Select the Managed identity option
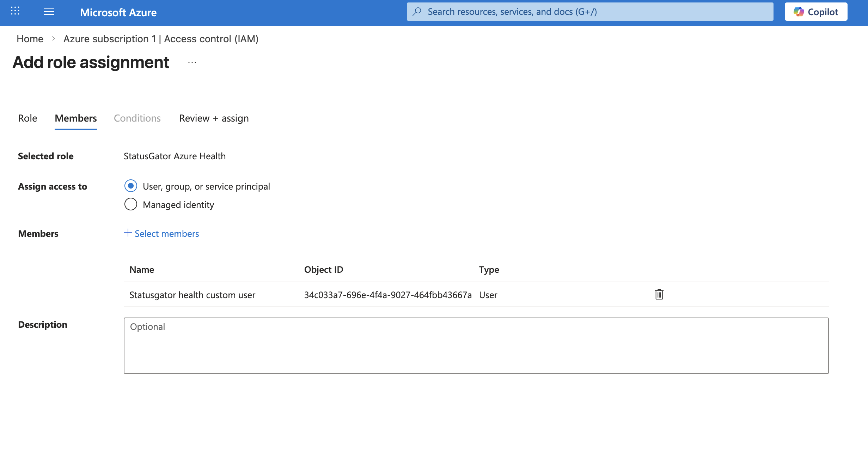 (x=131, y=204)
